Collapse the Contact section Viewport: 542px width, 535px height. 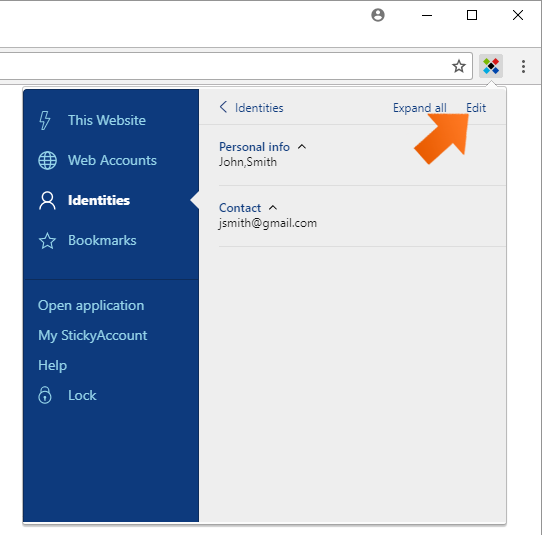tap(273, 208)
